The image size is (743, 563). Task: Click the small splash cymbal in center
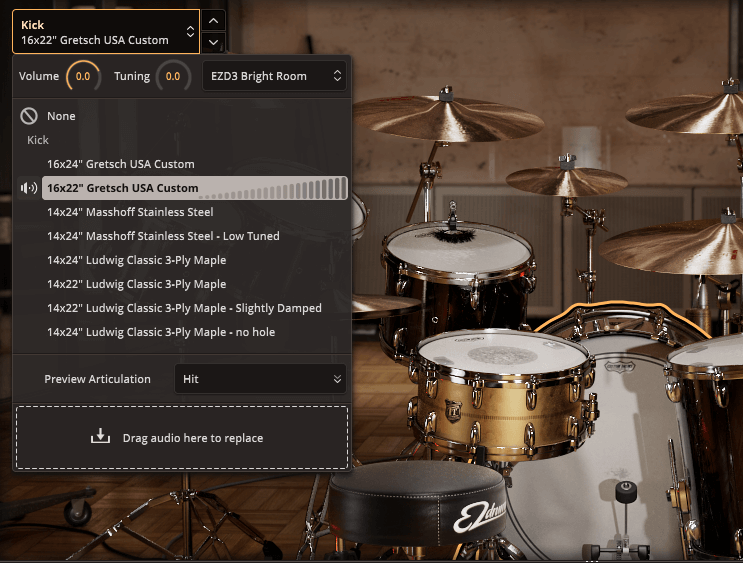coord(567,180)
